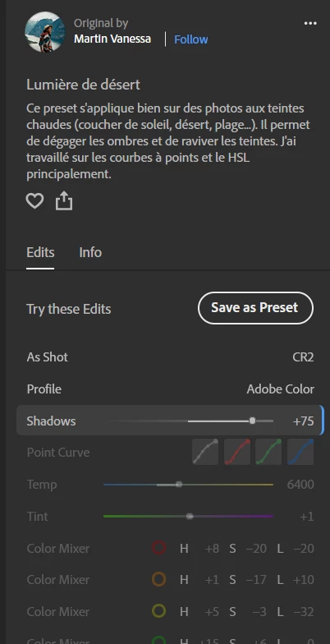Select the blue channel point curve

[300, 452]
